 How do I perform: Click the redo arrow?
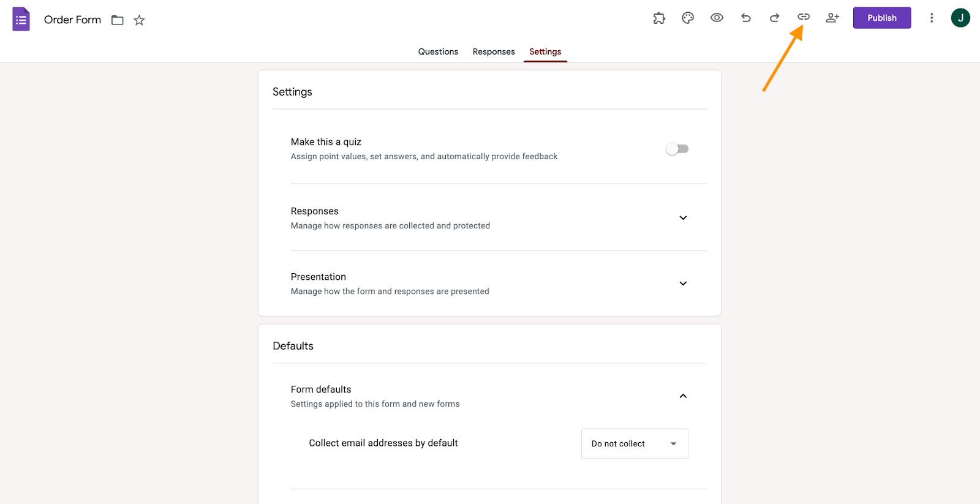pos(774,18)
